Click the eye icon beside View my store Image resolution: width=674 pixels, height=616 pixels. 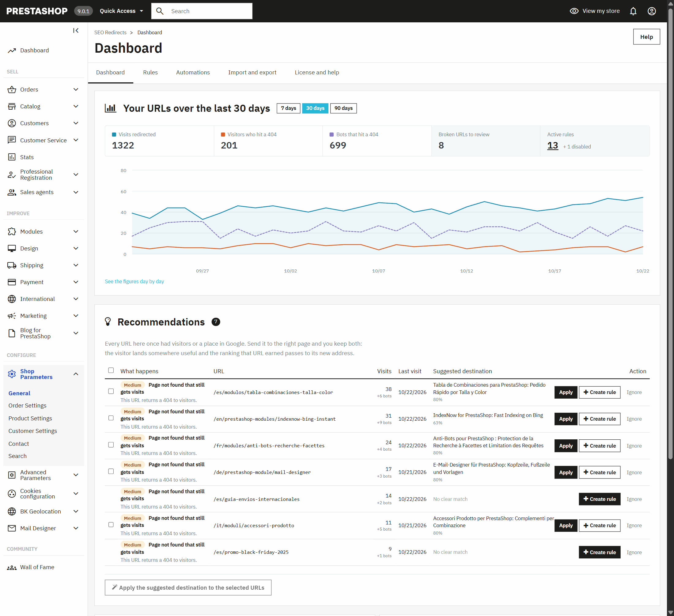pos(574,11)
